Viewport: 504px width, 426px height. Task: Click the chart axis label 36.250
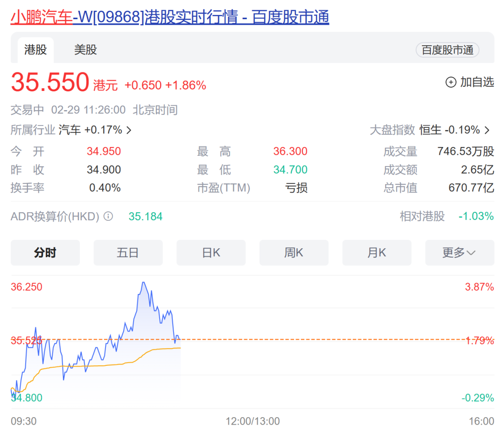point(26,287)
